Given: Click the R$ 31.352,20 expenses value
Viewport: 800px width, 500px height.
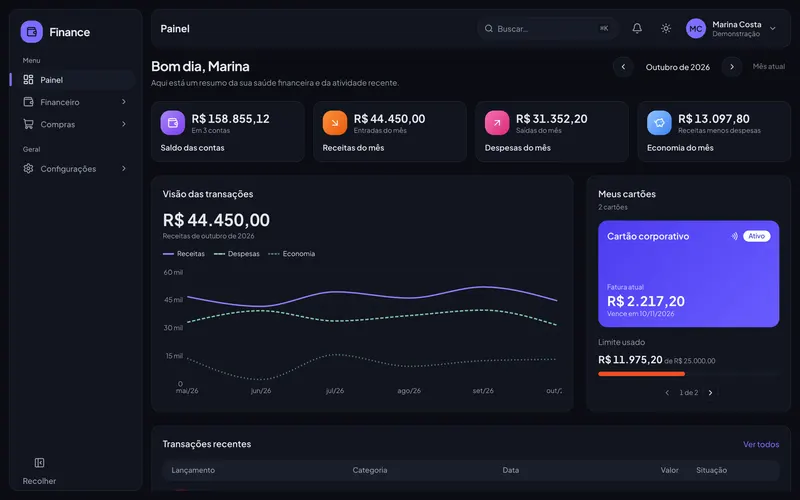Looking at the screenshot, I should (552, 119).
